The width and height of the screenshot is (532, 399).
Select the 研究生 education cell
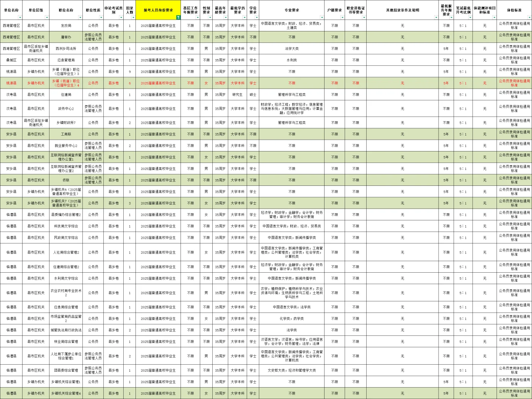(x=237, y=95)
